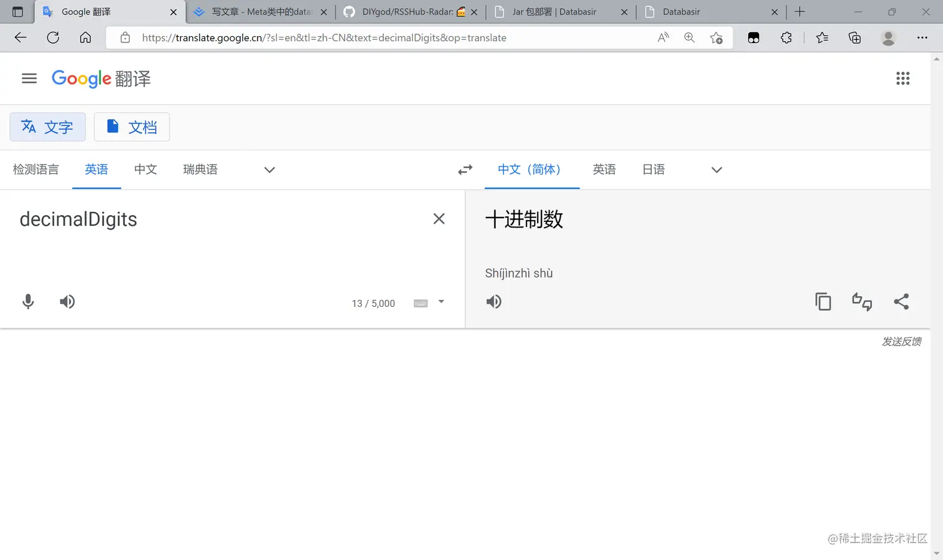Open the Google Translate main menu hamburger
Viewport: 943px width, 560px height.
point(29,79)
